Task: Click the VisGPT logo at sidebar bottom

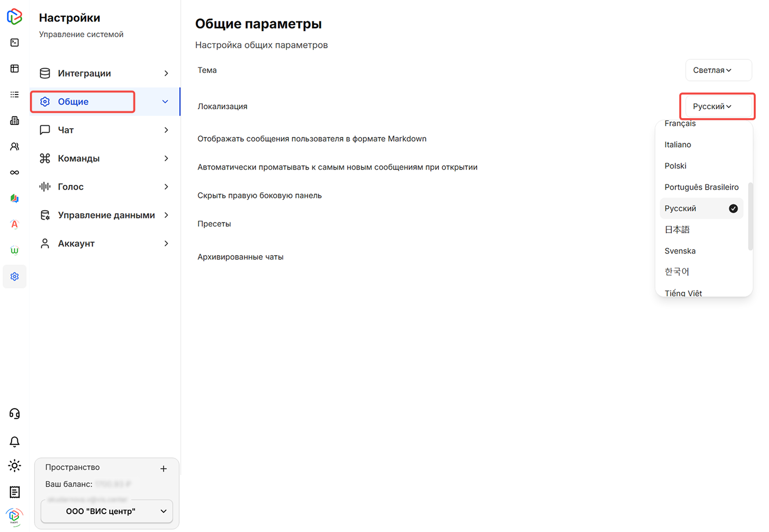Action: pyautogui.click(x=14, y=516)
